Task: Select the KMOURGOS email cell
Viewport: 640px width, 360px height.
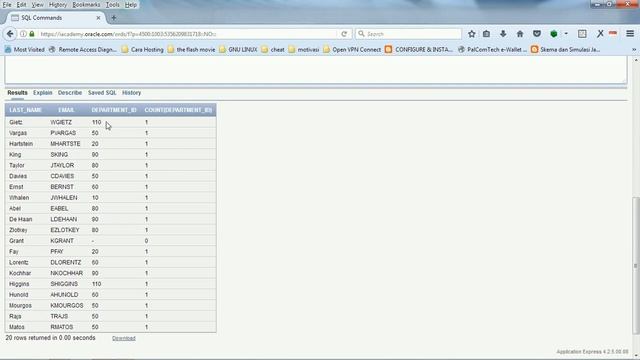Action: point(67,305)
